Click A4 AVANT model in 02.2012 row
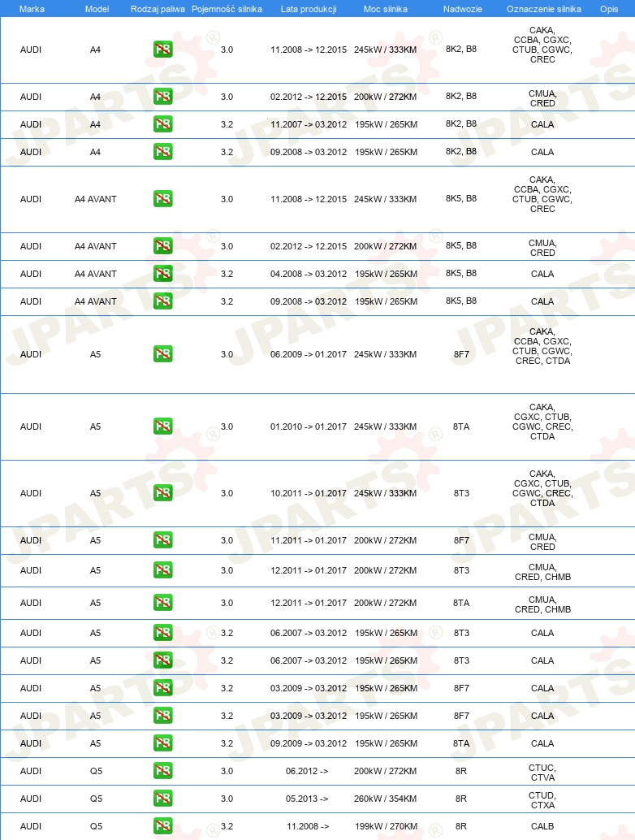 95,246
